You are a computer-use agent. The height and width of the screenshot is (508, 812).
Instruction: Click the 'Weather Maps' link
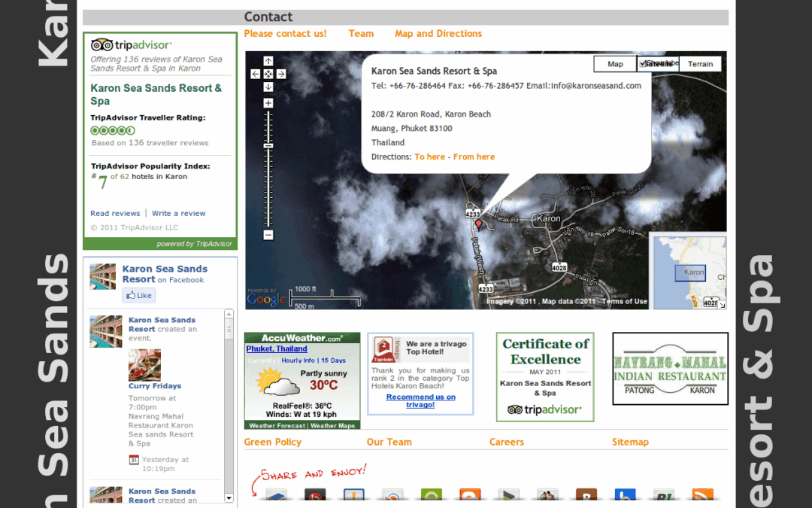332,425
